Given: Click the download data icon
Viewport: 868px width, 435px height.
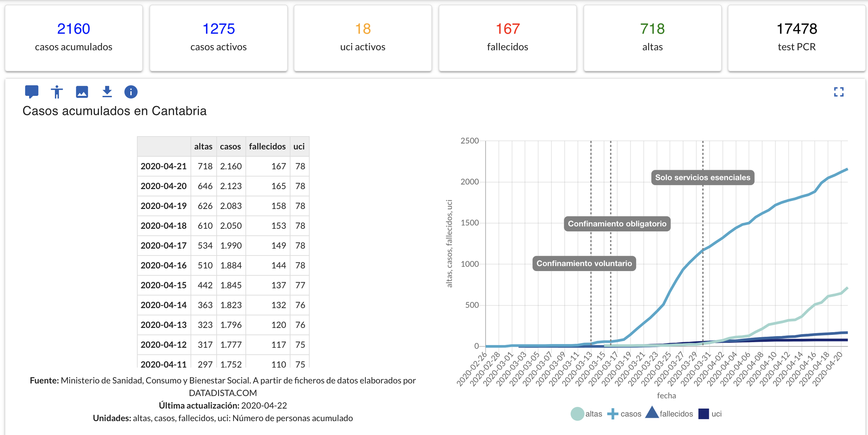Looking at the screenshot, I should 107,92.
